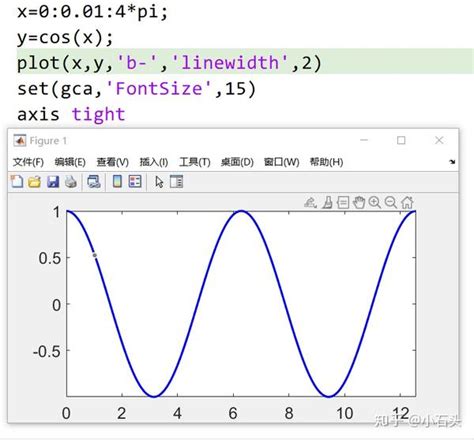This screenshot has width=474, height=440.
Task: Print the figure with the printer icon
Action: 71,182
